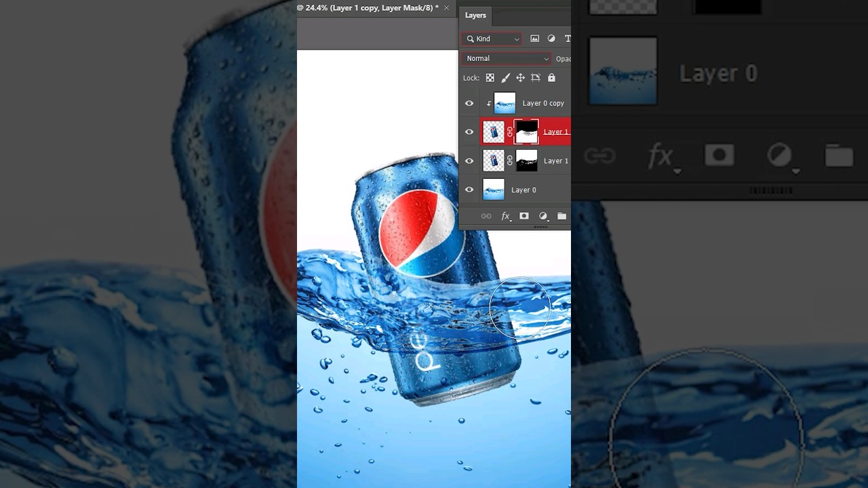Filter layers by pixel layers icon

click(x=534, y=39)
